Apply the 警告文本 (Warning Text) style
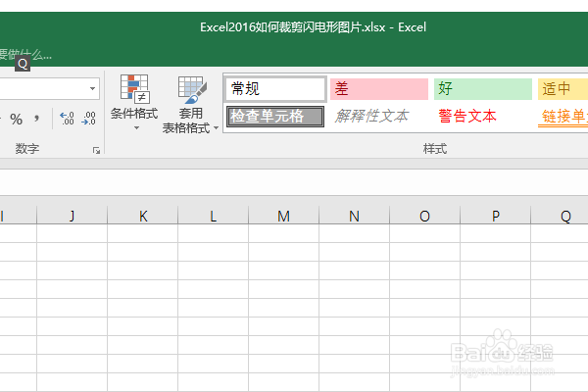This screenshot has width=588, height=392. (483, 117)
